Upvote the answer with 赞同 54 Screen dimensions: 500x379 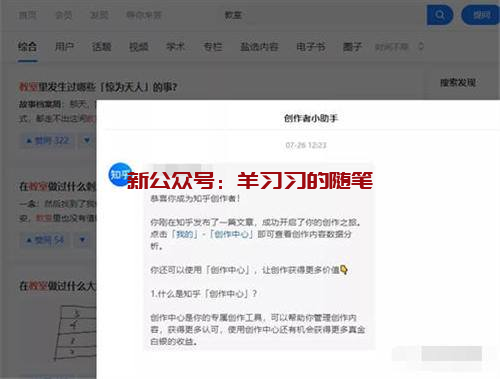click(x=45, y=240)
